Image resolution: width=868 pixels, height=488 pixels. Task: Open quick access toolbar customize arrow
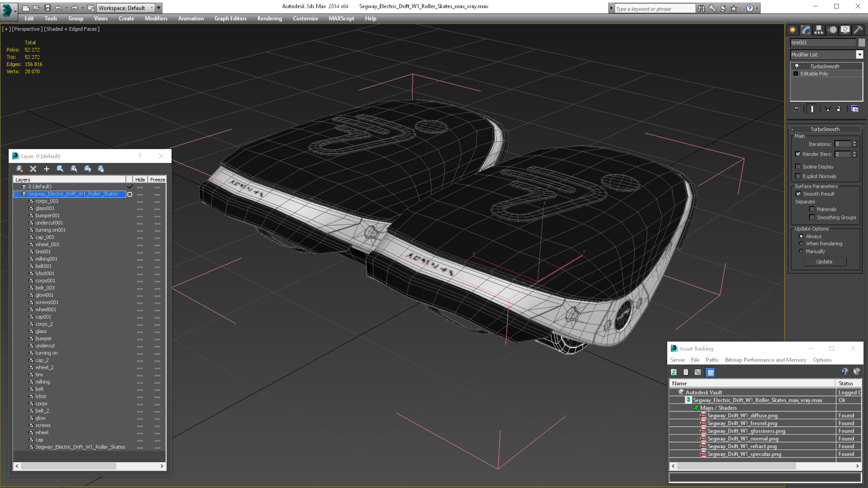158,8
